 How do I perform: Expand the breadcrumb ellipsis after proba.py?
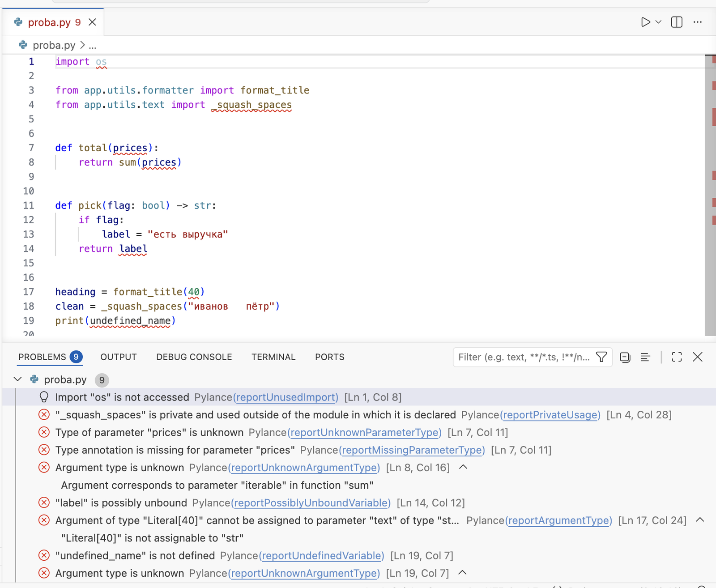93,45
